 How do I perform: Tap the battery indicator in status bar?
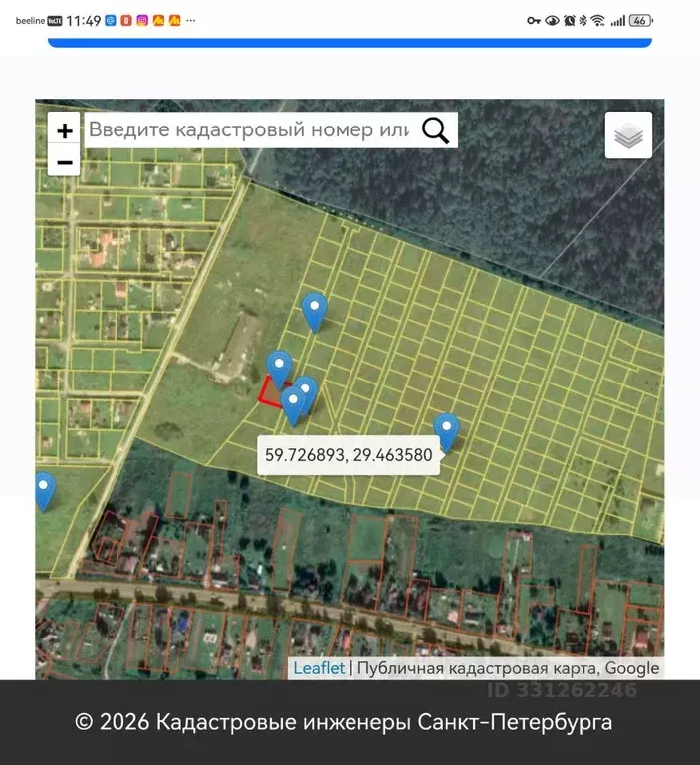tap(641, 21)
